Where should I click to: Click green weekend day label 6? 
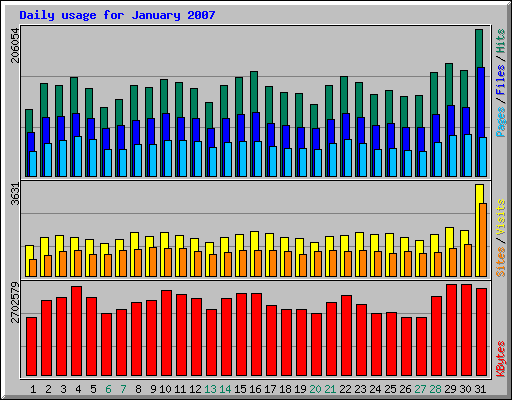point(108,389)
